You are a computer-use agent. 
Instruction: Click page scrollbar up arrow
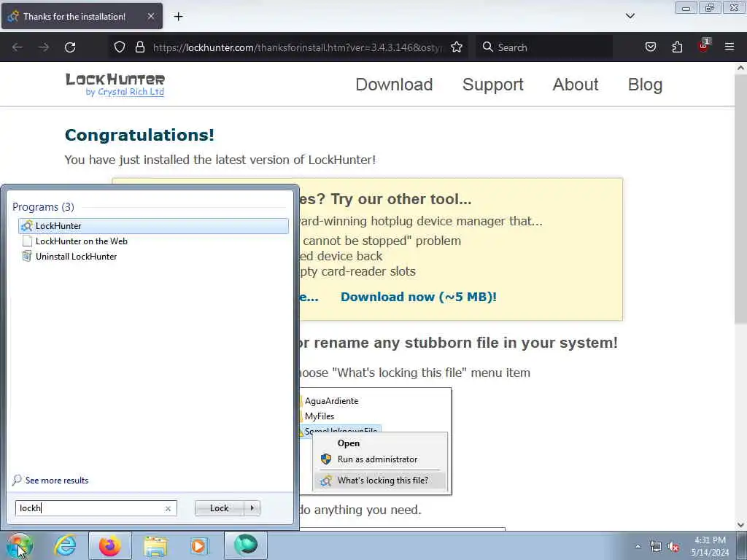741,68
